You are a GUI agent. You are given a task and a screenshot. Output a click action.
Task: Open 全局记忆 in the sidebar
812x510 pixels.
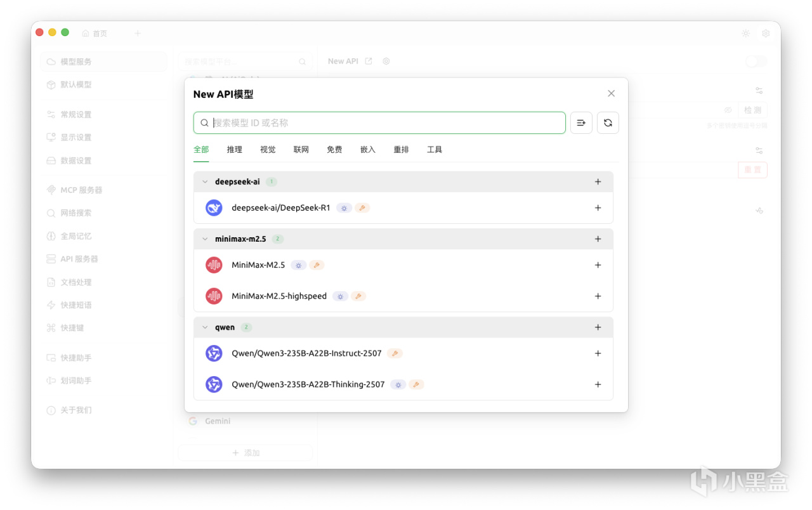point(103,236)
